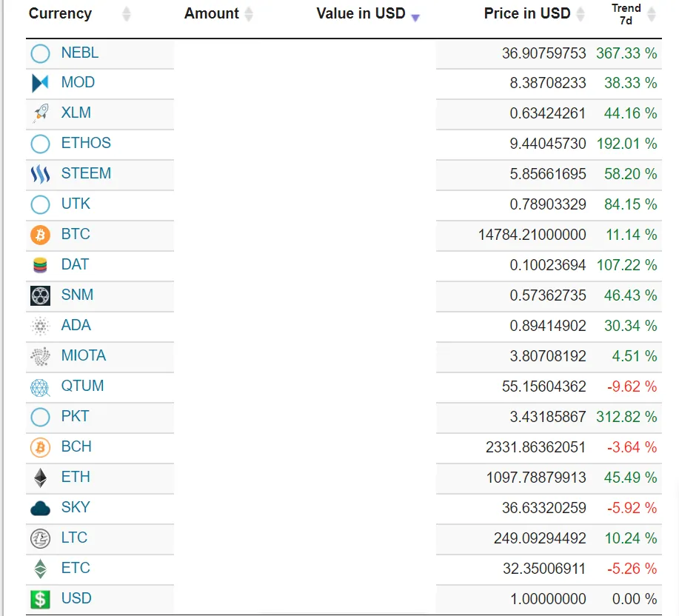Image resolution: width=679 pixels, height=616 pixels.
Task: Open the DAT currency link
Action: pyautogui.click(x=75, y=264)
